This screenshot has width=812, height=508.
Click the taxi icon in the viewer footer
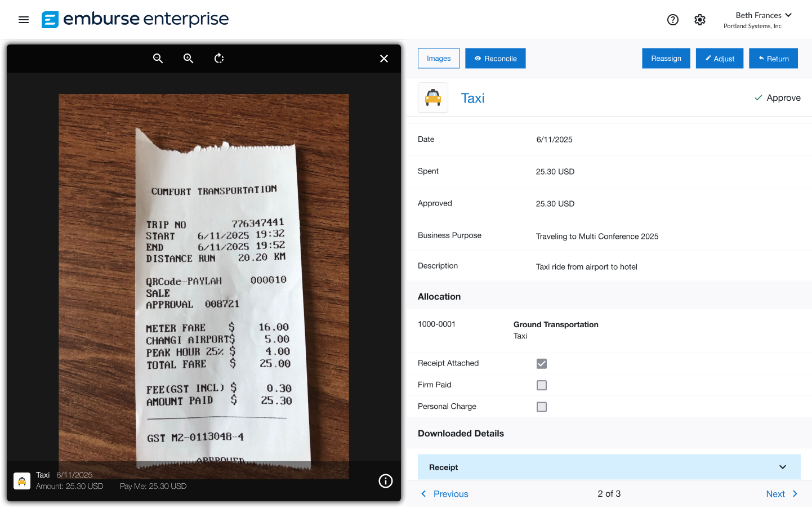[x=22, y=481]
